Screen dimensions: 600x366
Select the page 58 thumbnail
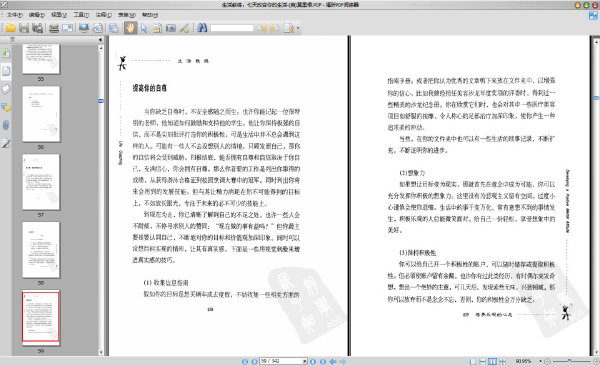point(41,250)
